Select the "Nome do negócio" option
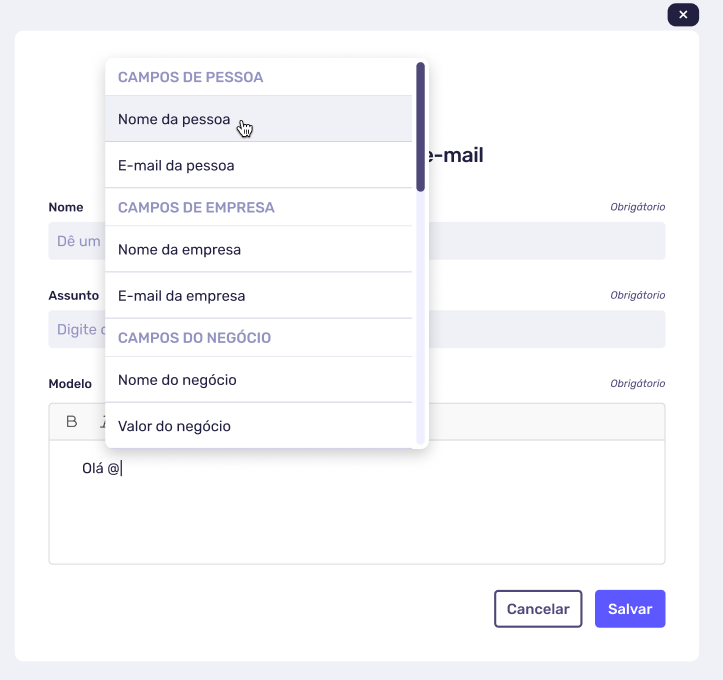This screenshot has width=723, height=680. click(x=177, y=380)
